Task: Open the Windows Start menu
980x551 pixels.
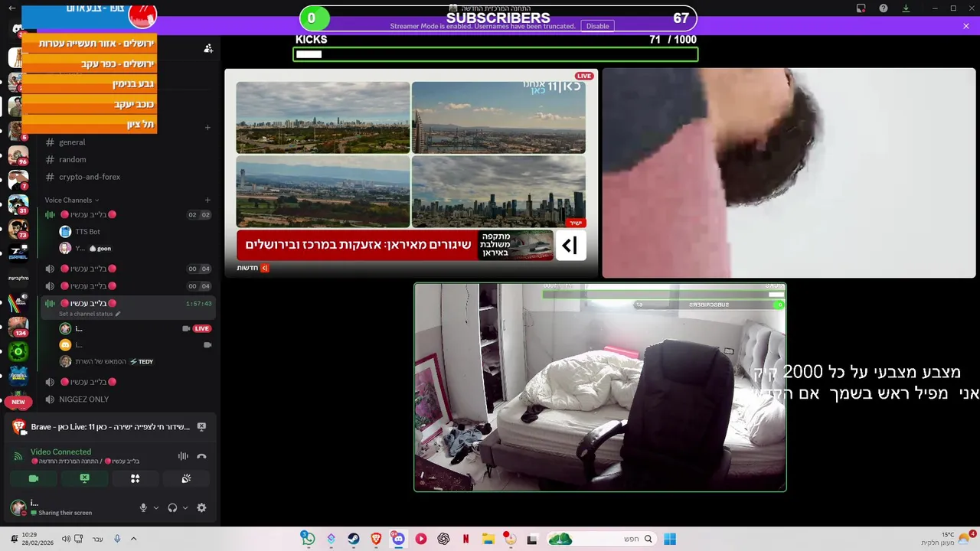Action: pyautogui.click(x=670, y=539)
